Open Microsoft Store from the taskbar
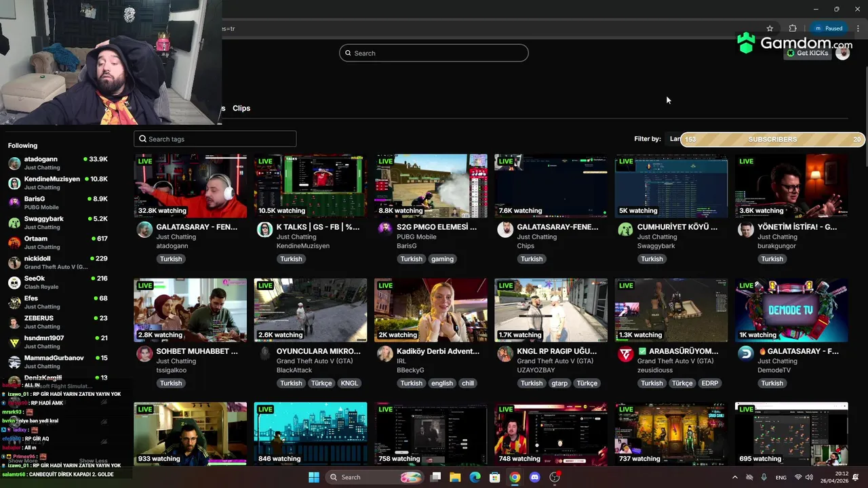The image size is (868, 488). click(495, 477)
